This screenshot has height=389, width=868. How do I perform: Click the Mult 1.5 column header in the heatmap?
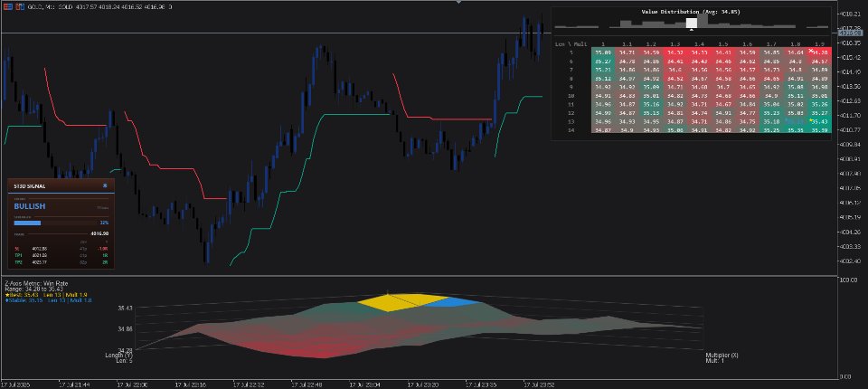(x=723, y=43)
